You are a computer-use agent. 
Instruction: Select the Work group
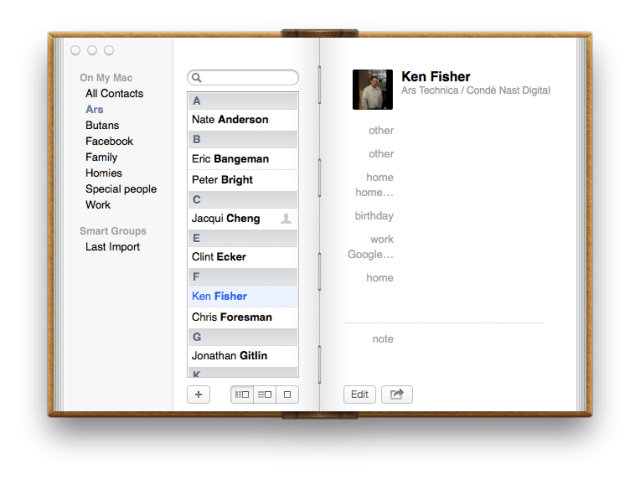tap(98, 205)
